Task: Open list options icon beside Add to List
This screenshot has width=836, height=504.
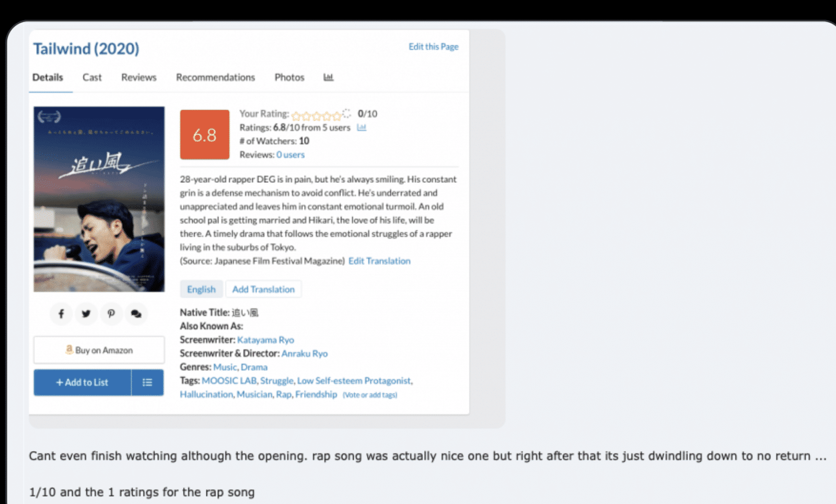Action: 147,382
